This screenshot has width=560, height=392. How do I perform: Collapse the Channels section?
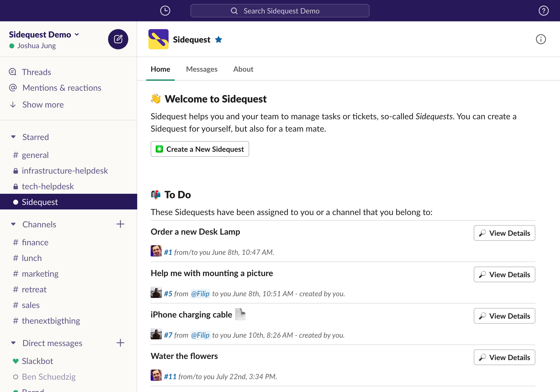[x=13, y=224]
